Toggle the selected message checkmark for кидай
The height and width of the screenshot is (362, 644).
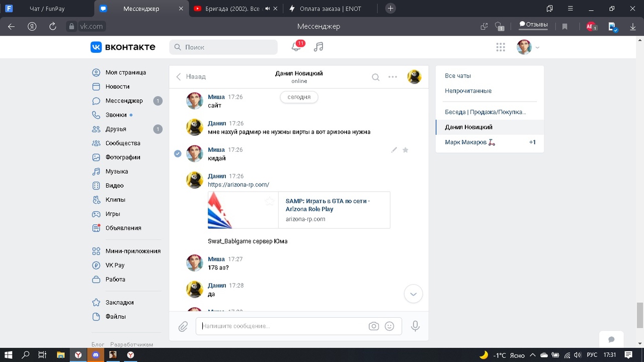click(x=178, y=153)
